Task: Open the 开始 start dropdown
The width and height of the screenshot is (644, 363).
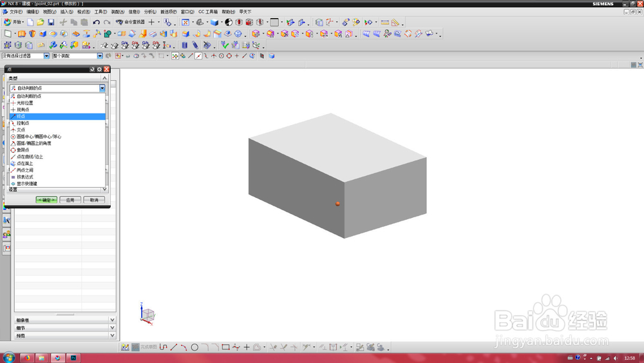Action: pos(14,22)
